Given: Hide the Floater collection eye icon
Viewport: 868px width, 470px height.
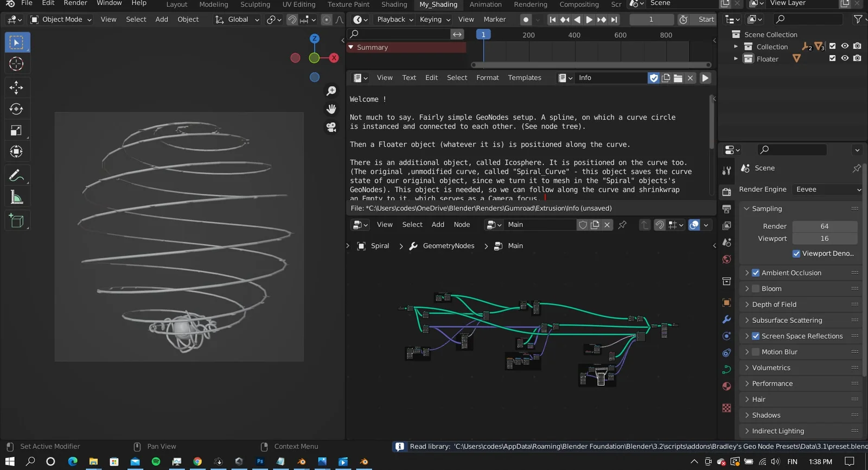Looking at the screenshot, I should point(845,59).
